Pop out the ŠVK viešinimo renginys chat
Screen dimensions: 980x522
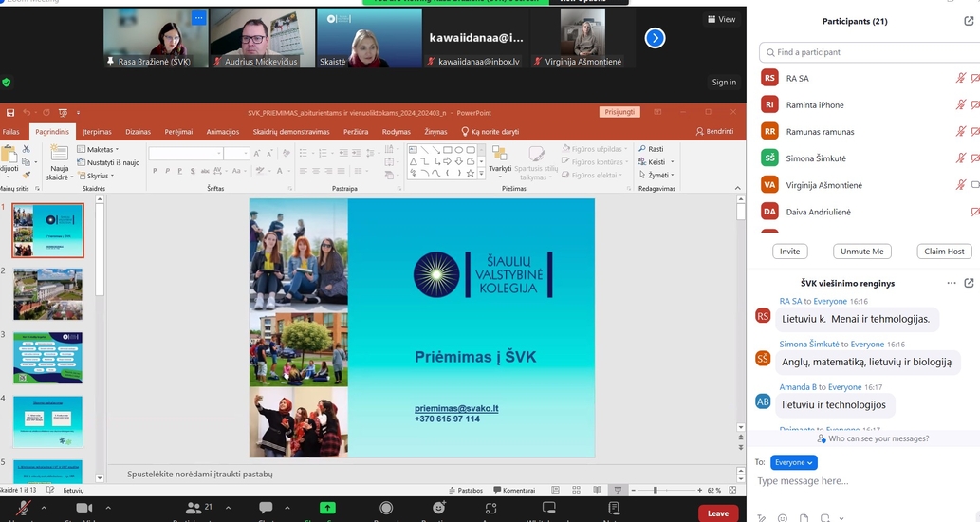tap(969, 283)
